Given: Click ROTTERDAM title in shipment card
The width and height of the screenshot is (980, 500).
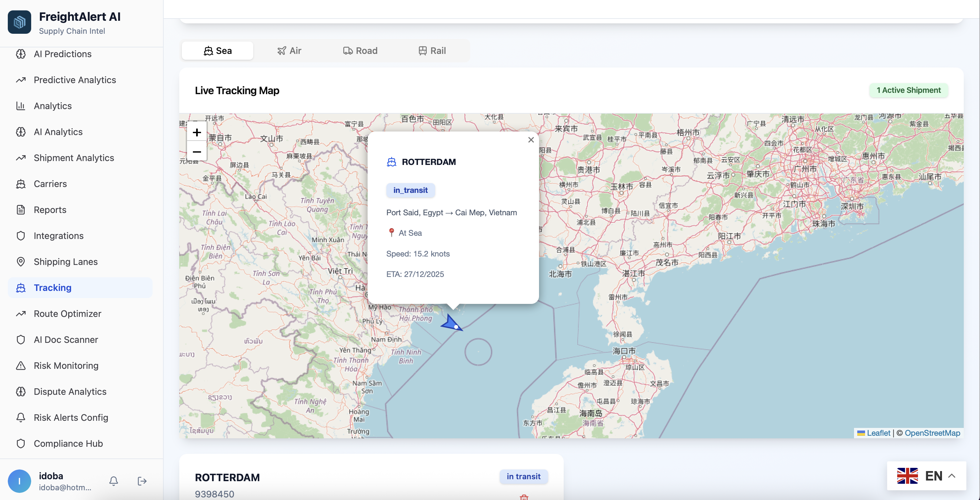Looking at the screenshot, I should click(x=227, y=478).
